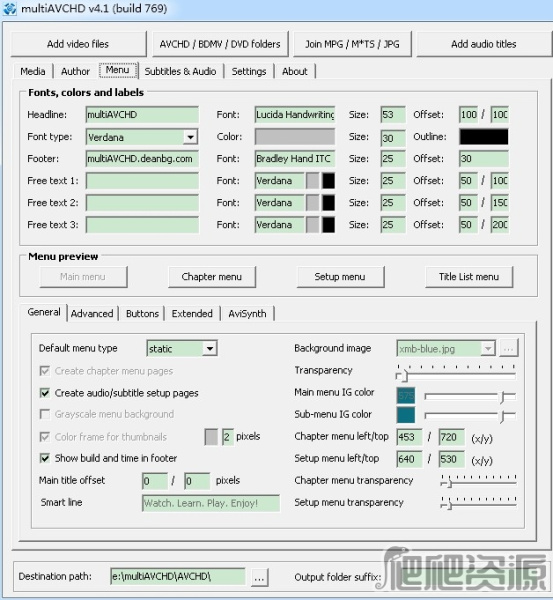The width and height of the screenshot is (553, 600).
Task: Click the Title List menu preview button
Action: coord(469,277)
